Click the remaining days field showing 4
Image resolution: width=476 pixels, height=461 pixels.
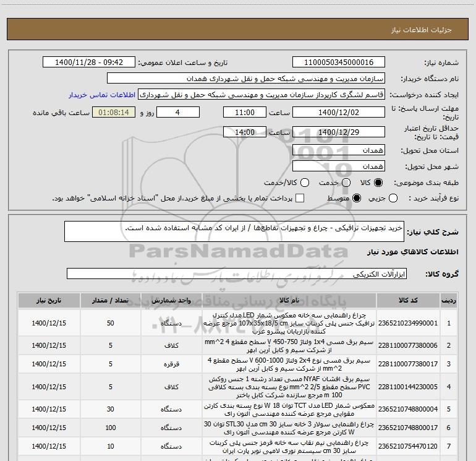click(x=178, y=112)
